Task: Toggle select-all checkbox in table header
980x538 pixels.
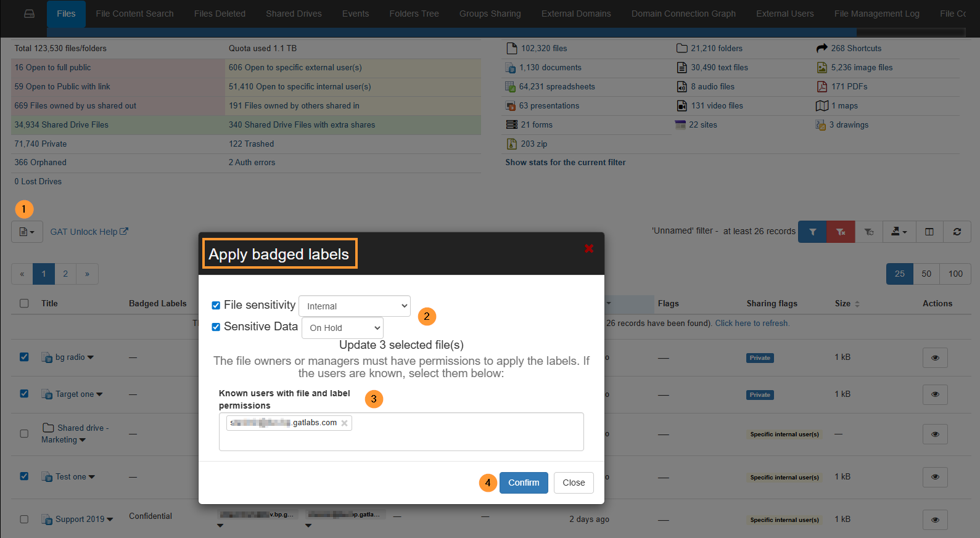Action: pos(24,303)
